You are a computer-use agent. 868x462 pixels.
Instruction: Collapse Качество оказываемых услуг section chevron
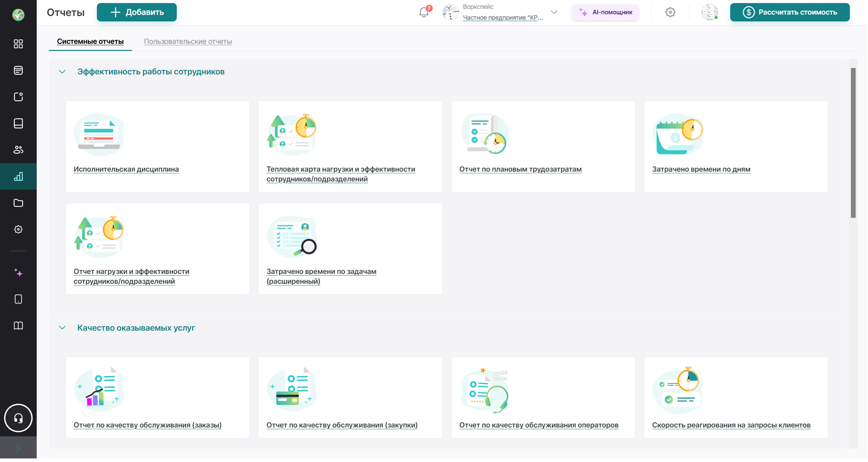click(x=62, y=328)
